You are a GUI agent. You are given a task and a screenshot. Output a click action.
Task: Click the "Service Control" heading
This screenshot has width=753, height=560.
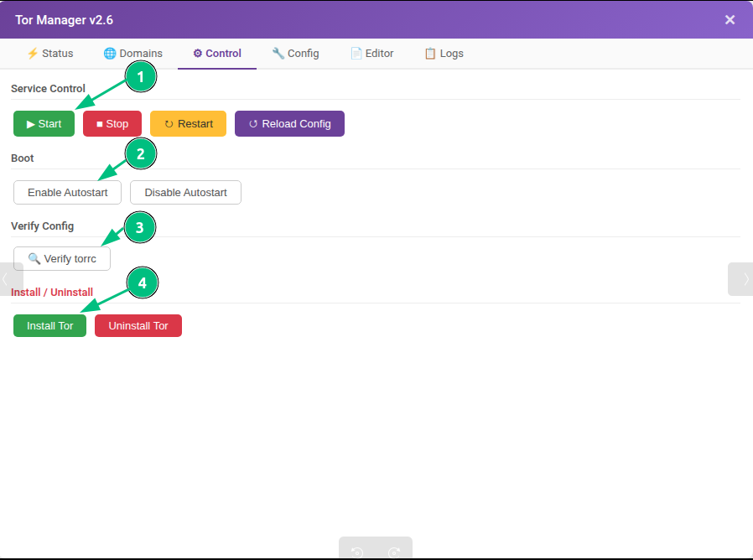(x=48, y=89)
